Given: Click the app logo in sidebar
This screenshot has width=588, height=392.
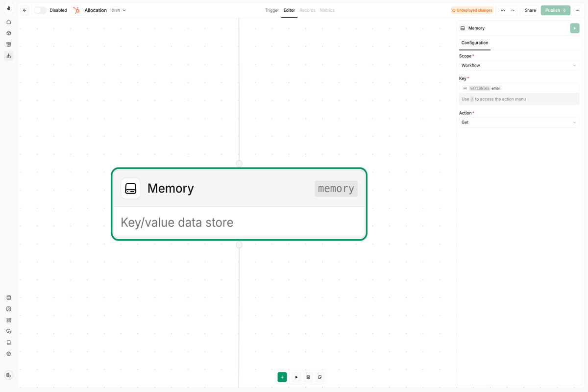Looking at the screenshot, I should [x=8, y=8].
